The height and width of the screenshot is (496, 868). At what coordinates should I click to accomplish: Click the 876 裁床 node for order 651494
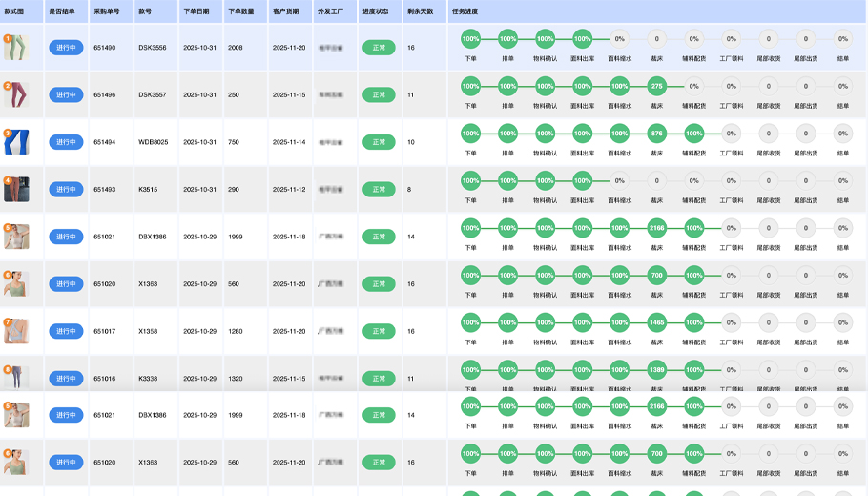[656, 134]
